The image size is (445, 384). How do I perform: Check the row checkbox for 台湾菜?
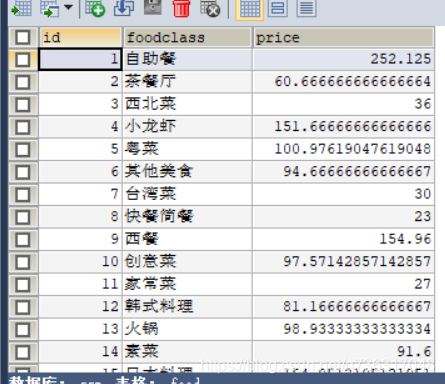pos(23,195)
